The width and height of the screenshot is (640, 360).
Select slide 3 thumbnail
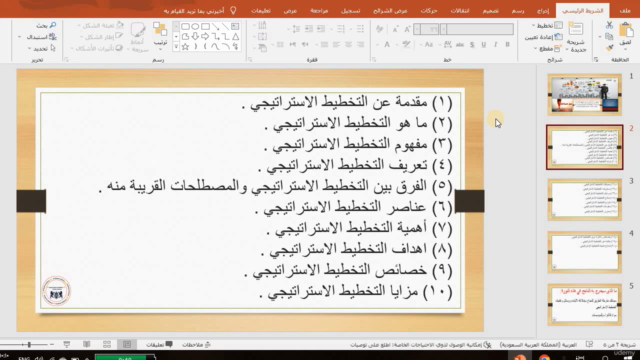pos(584,200)
